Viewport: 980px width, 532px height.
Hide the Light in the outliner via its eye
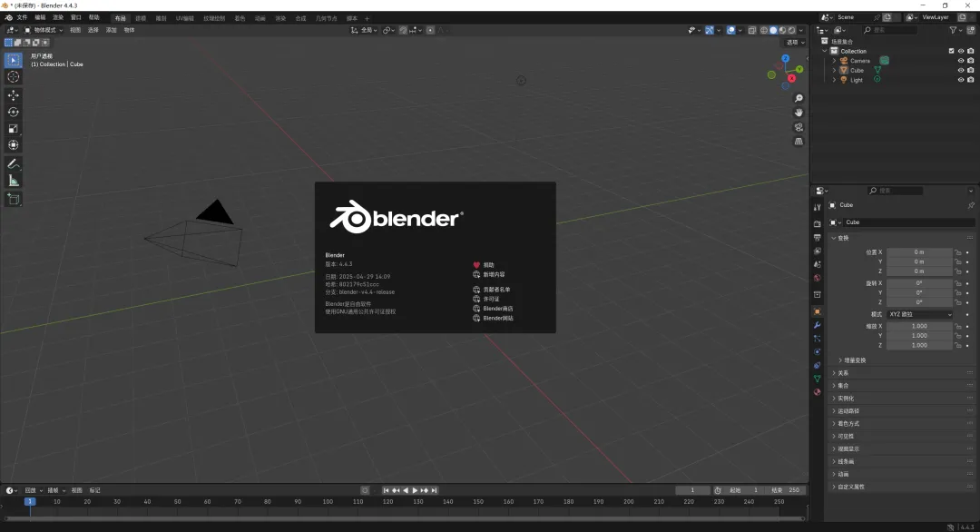pos(961,80)
